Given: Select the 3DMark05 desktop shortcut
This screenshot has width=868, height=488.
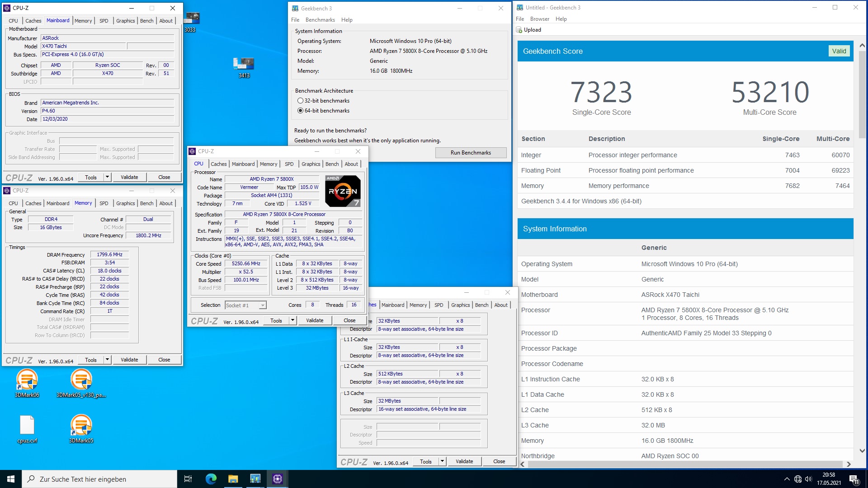Looking at the screenshot, I should coord(81,429).
